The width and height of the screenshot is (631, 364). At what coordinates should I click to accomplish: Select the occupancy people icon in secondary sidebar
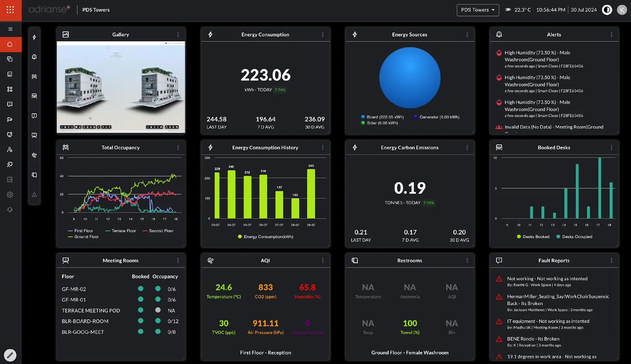tap(34, 76)
